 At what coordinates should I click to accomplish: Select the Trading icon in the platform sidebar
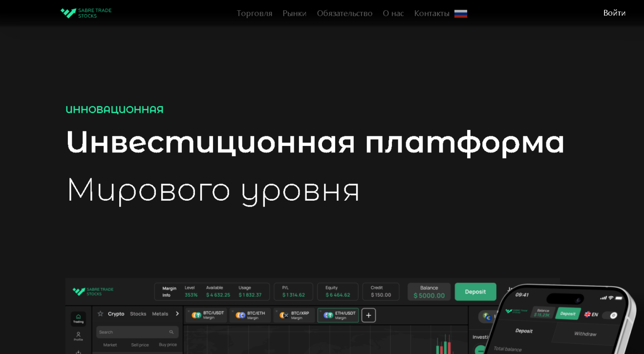tap(78, 318)
